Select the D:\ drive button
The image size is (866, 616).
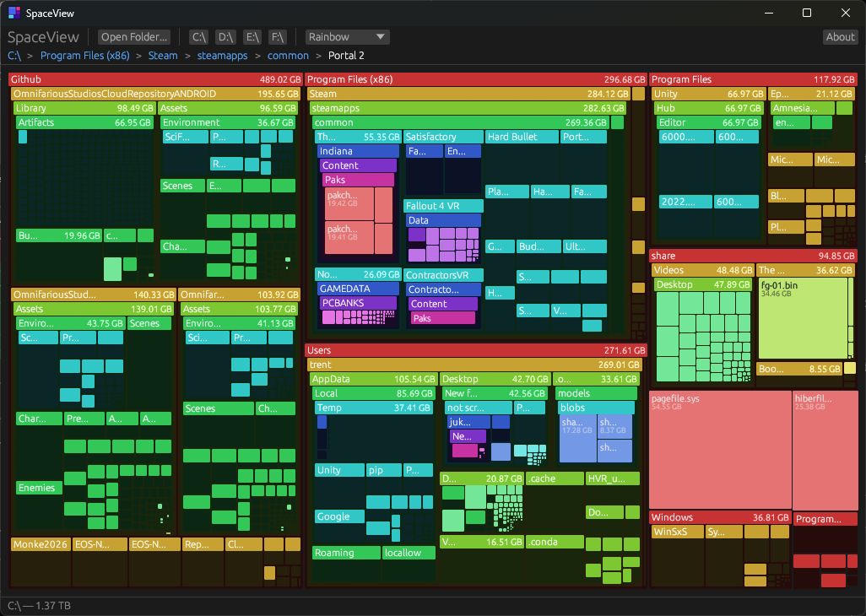225,37
